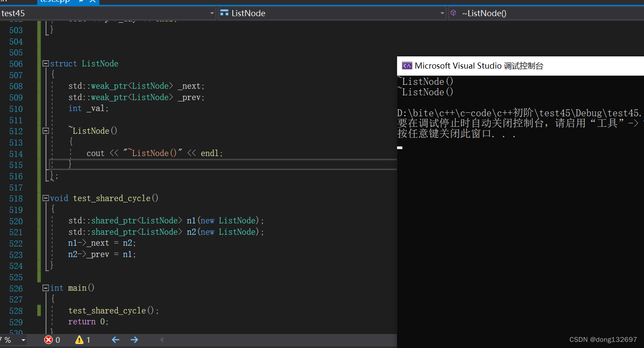Click 'int _val;' on line 510
644x348 pixels.
[x=88, y=108]
